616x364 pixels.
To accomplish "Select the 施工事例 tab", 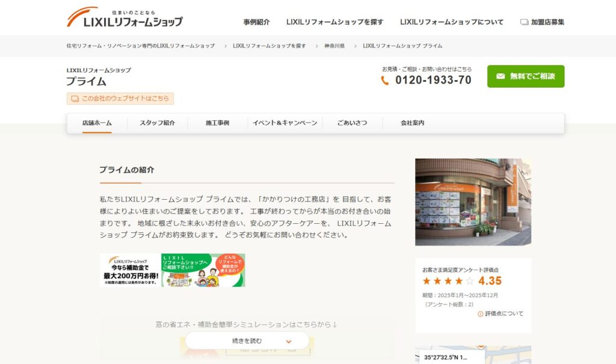I will tap(217, 123).
